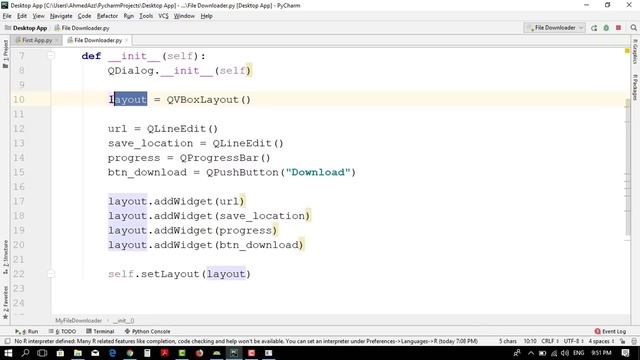Open R Packages panel on right sidebar
640x360 pixels.
click(635, 87)
